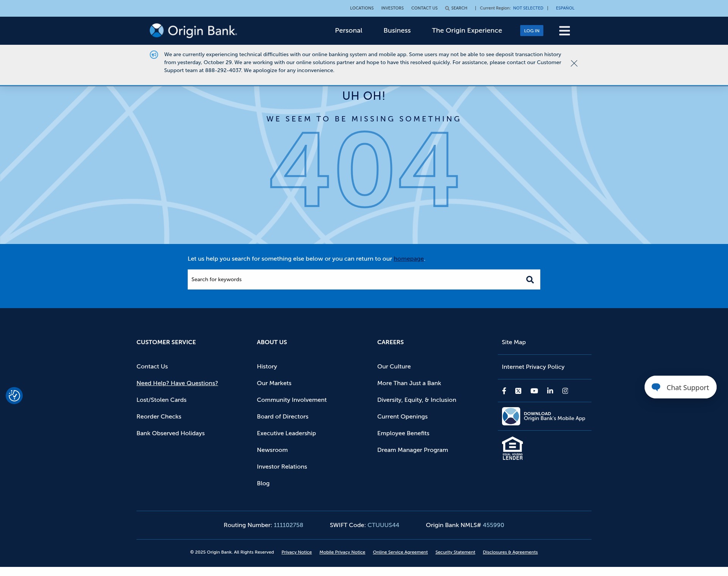Go to INVESTORS in top bar

pyautogui.click(x=392, y=8)
